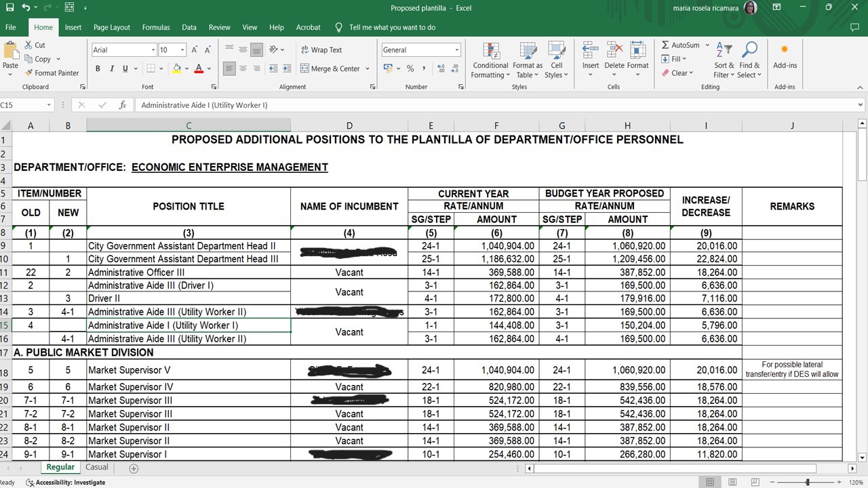Viewport: 868px width, 488px height.
Task: Click Increase Decimal in the Number group
Action: click(441, 68)
